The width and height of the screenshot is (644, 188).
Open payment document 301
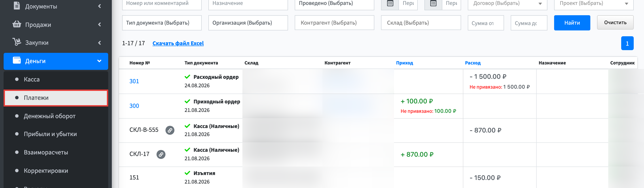(x=134, y=81)
